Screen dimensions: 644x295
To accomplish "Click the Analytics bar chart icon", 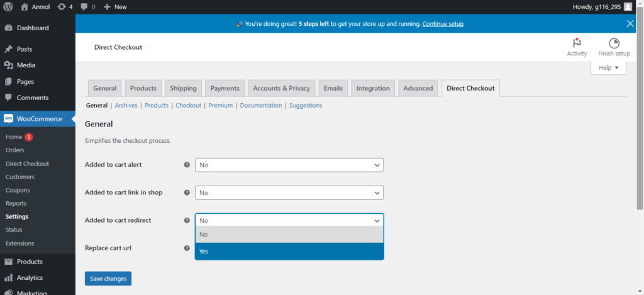I will coord(8,278).
